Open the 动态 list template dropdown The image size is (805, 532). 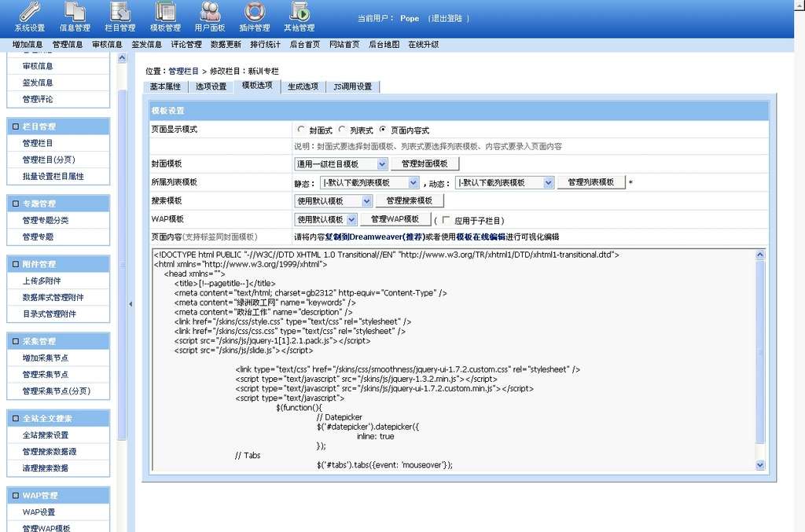(505, 182)
